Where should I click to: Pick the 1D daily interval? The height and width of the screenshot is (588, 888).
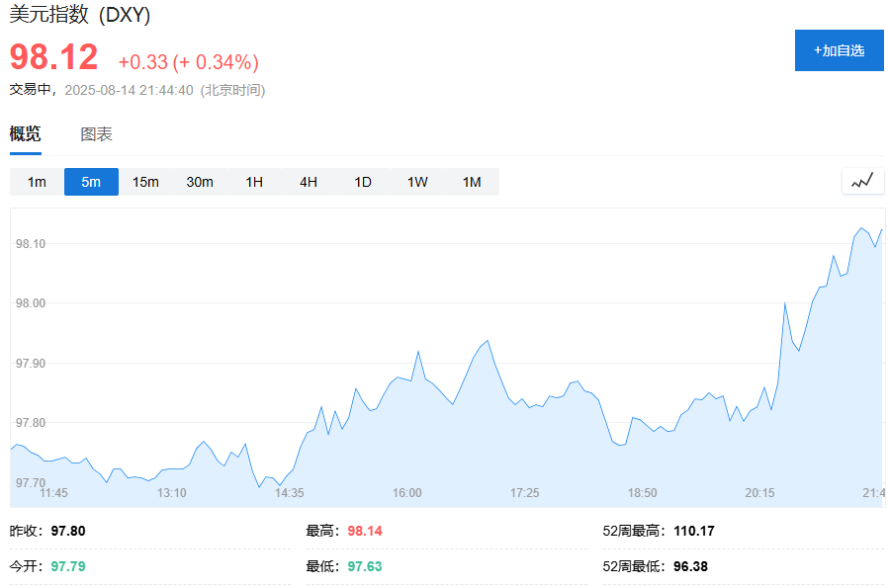pyautogui.click(x=363, y=182)
